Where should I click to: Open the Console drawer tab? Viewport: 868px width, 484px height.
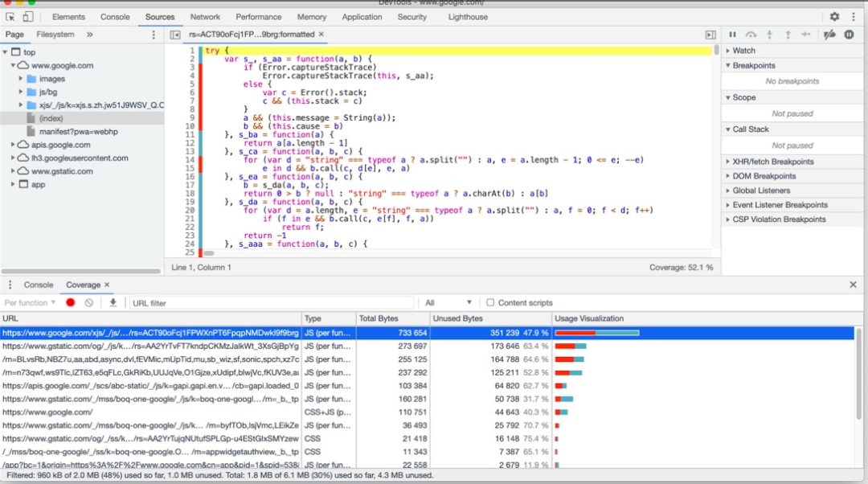(x=39, y=285)
